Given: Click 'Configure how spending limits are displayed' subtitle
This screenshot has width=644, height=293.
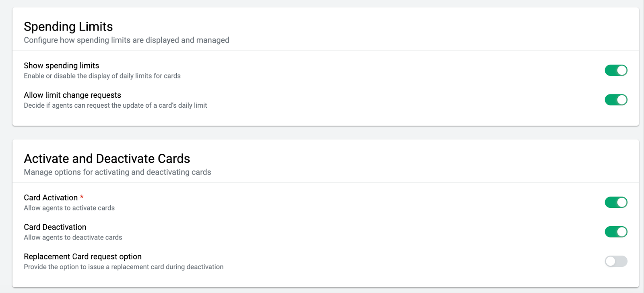Looking at the screenshot, I should click(126, 40).
